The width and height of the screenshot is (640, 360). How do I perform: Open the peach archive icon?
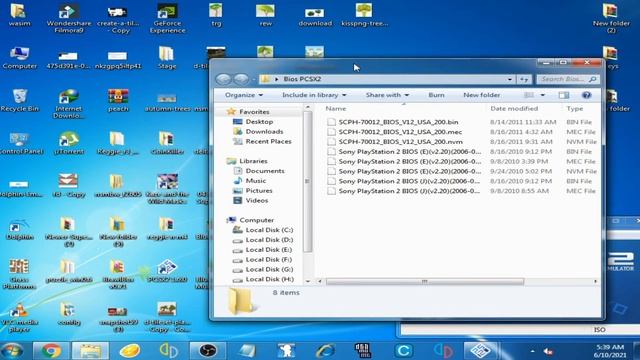click(x=118, y=100)
